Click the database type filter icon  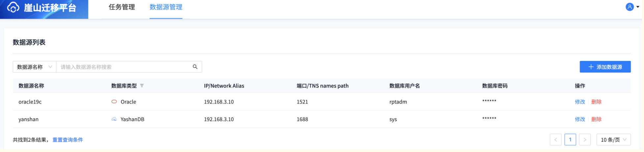pos(142,86)
